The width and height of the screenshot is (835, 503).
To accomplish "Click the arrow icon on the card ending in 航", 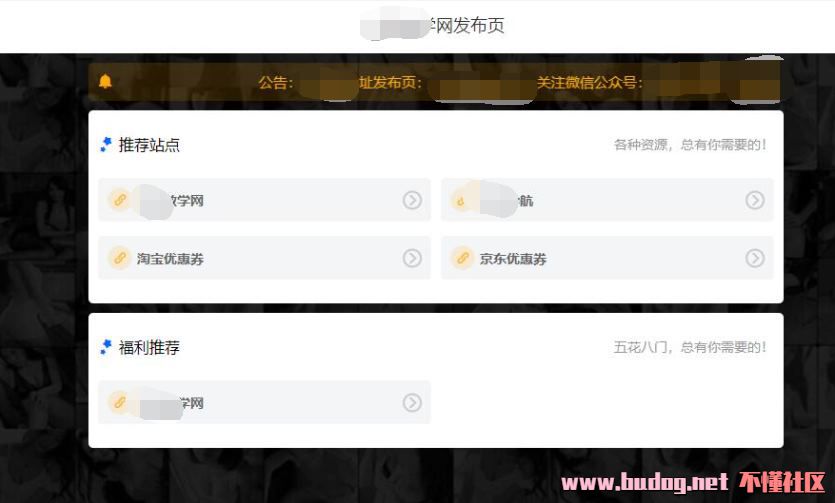I will pos(755,200).
